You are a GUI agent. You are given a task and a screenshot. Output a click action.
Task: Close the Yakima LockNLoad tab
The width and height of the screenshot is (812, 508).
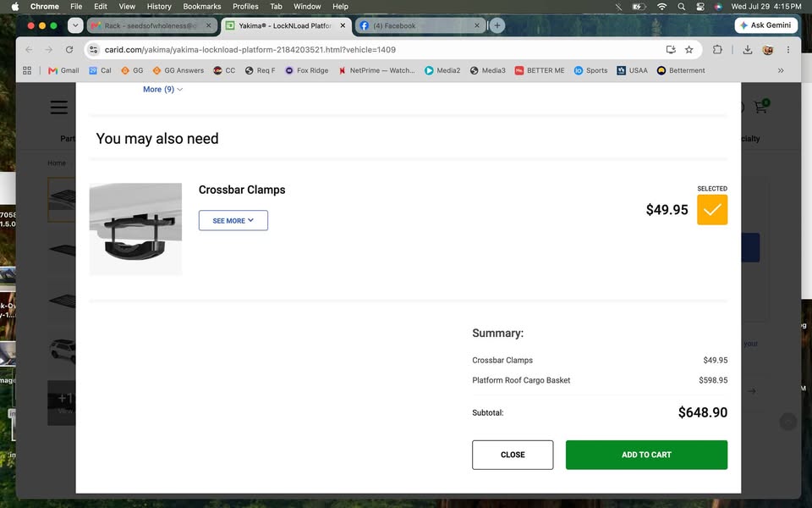343,25
